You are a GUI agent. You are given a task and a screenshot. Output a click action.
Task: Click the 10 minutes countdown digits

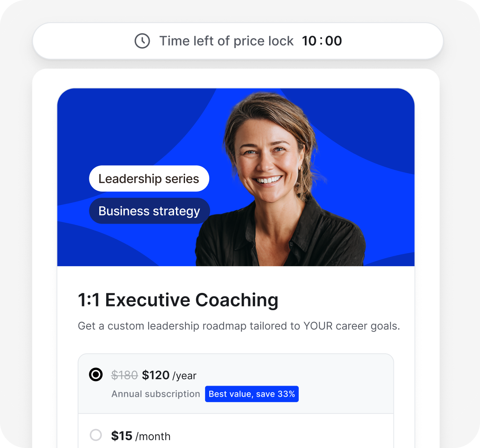[310, 41]
